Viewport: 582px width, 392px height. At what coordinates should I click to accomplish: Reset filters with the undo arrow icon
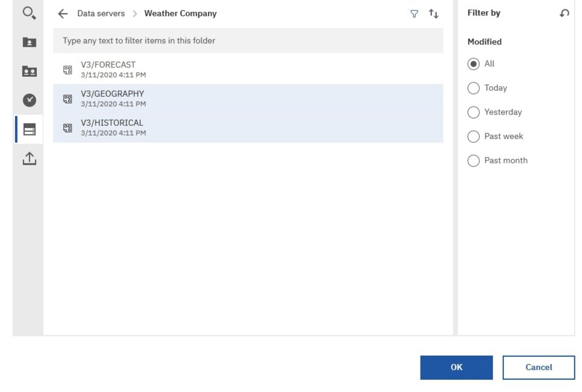pos(564,13)
